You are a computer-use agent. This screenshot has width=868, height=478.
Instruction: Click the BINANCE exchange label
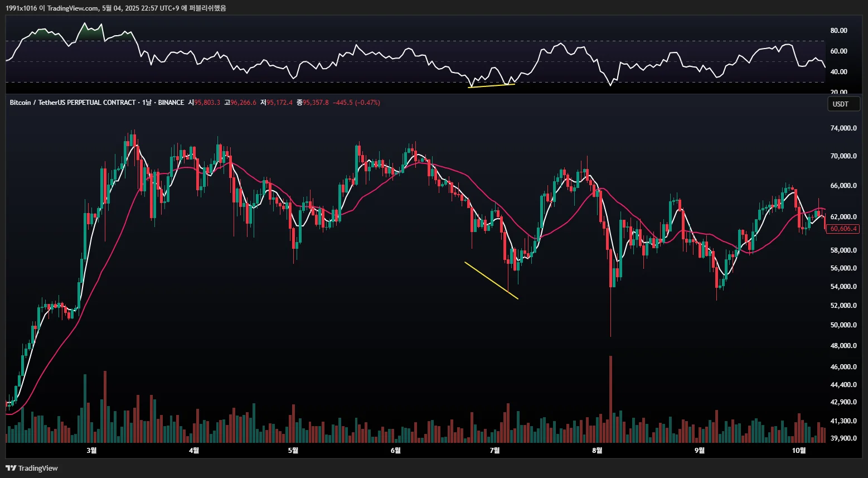[171, 103]
